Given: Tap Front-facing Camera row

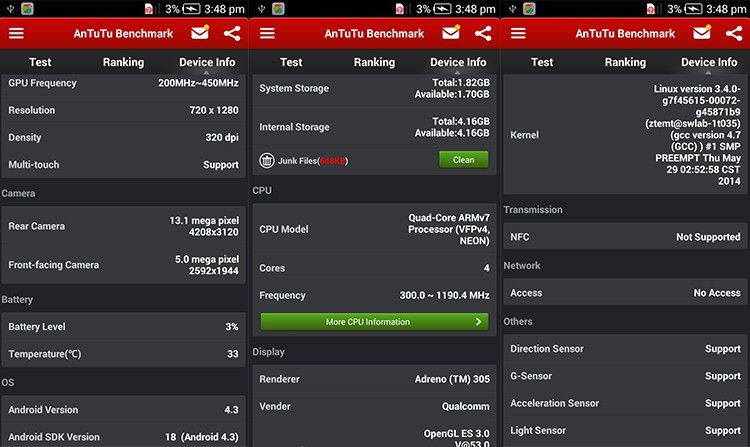Looking at the screenshot, I should click(123, 265).
